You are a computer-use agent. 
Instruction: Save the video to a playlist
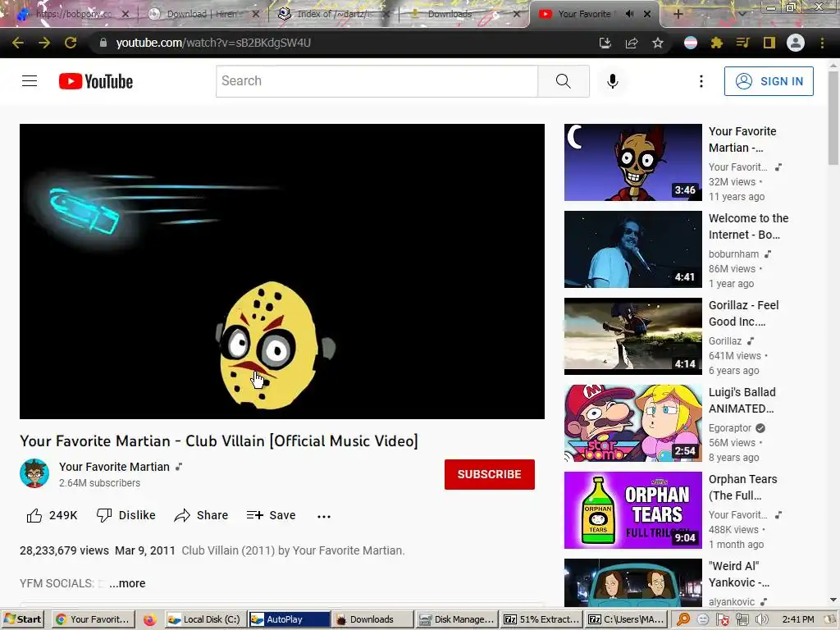point(271,515)
